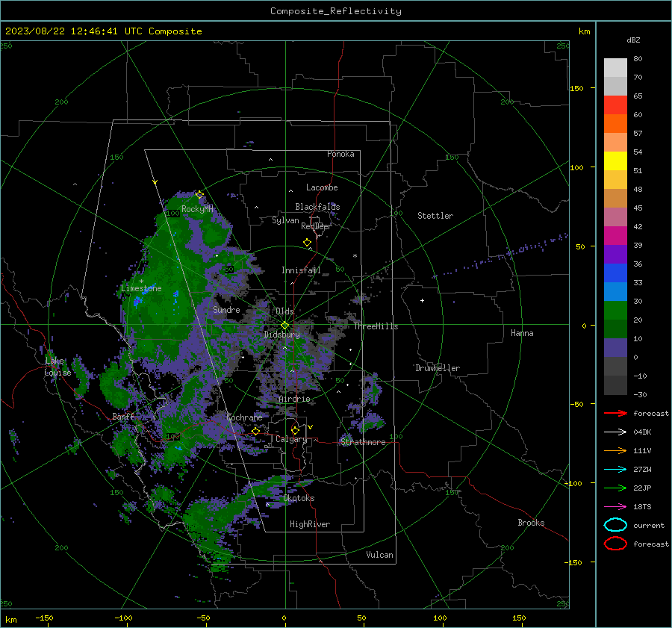Image resolution: width=672 pixels, height=628 pixels.
Task: Click the yellow diamond marker near RockyMH
Action: [199, 195]
